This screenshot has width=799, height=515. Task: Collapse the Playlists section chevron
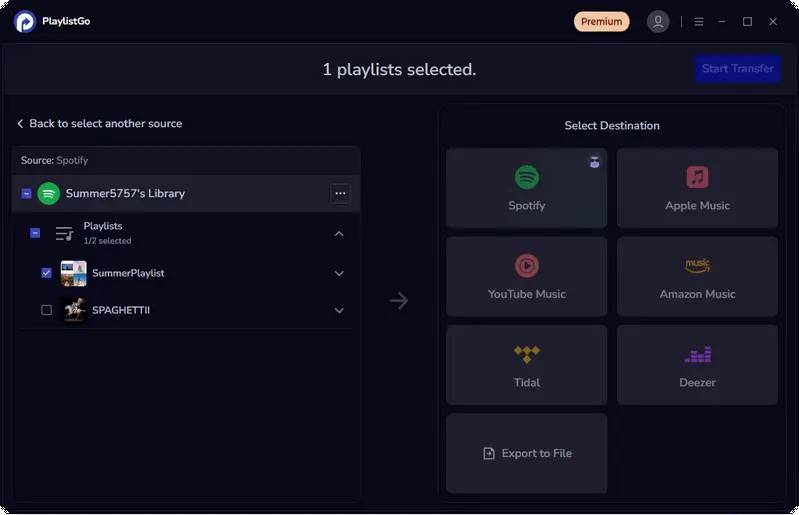[339, 234]
